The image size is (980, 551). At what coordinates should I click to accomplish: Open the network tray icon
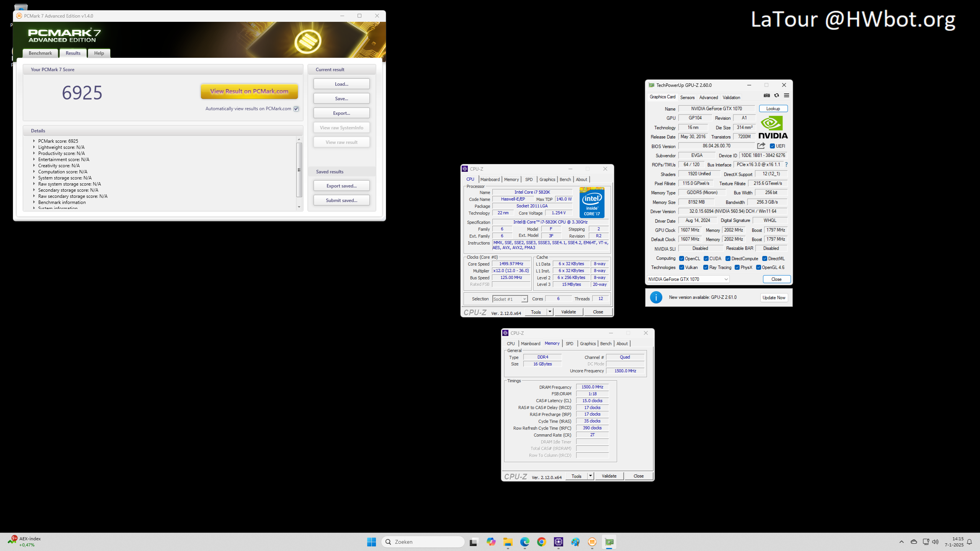point(926,542)
